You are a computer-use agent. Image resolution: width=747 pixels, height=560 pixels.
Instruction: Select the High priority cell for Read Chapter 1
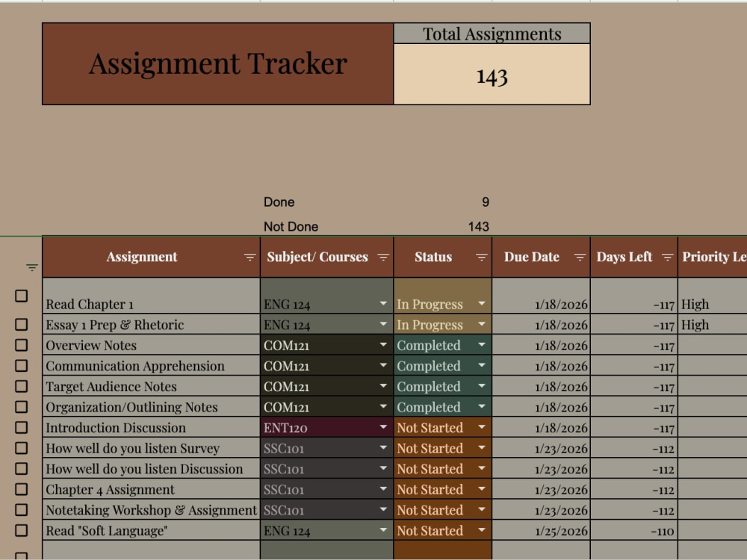point(713,296)
